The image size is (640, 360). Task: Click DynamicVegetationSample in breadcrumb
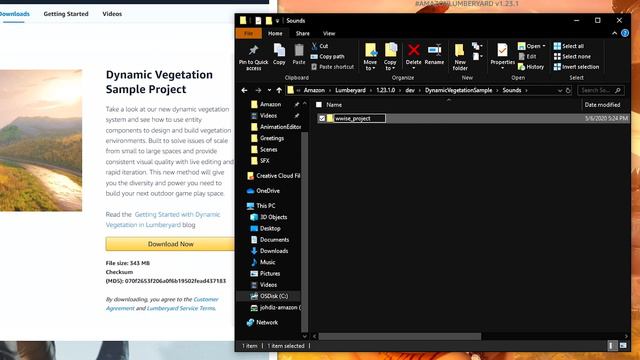click(x=458, y=90)
